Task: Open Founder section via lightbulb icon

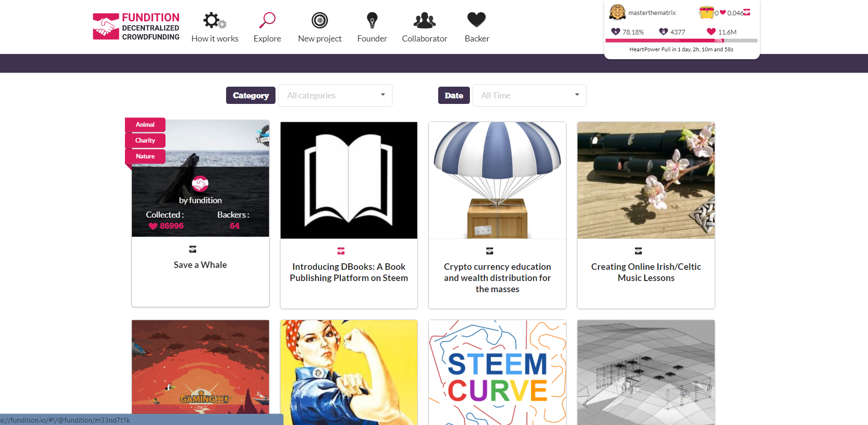Action: [x=372, y=20]
